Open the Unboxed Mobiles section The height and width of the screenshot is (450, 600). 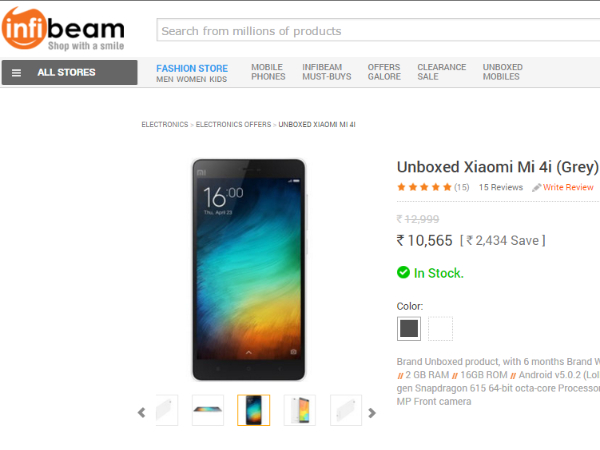pos(502,72)
